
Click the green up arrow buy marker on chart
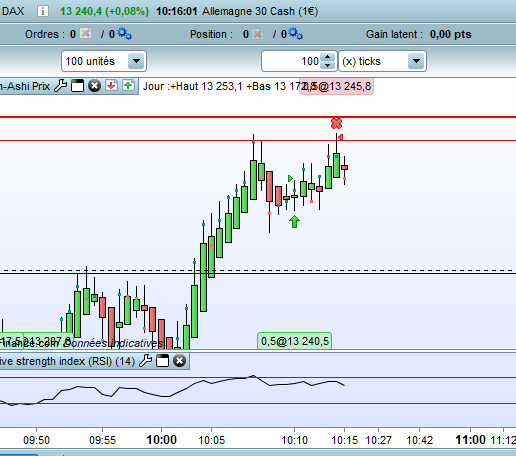point(294,222)
